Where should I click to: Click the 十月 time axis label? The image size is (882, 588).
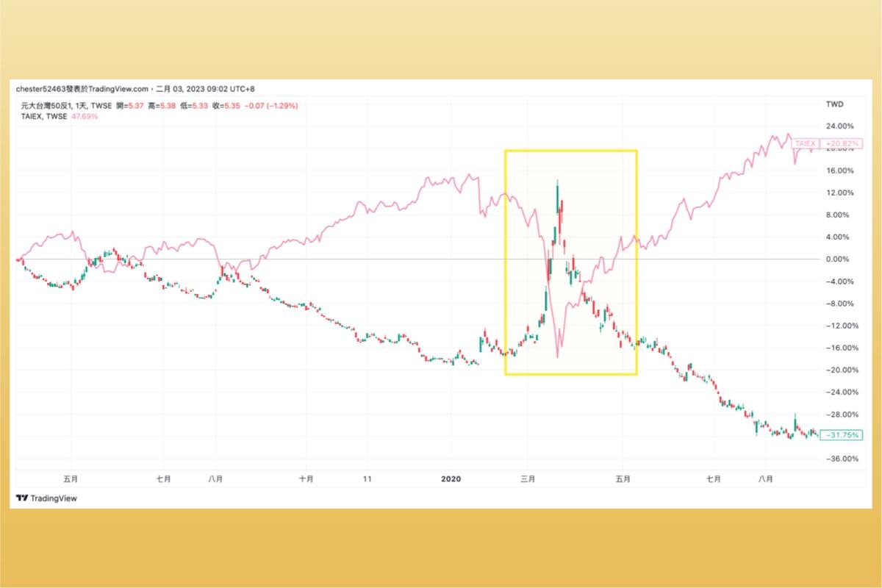[x=306, y=478]
